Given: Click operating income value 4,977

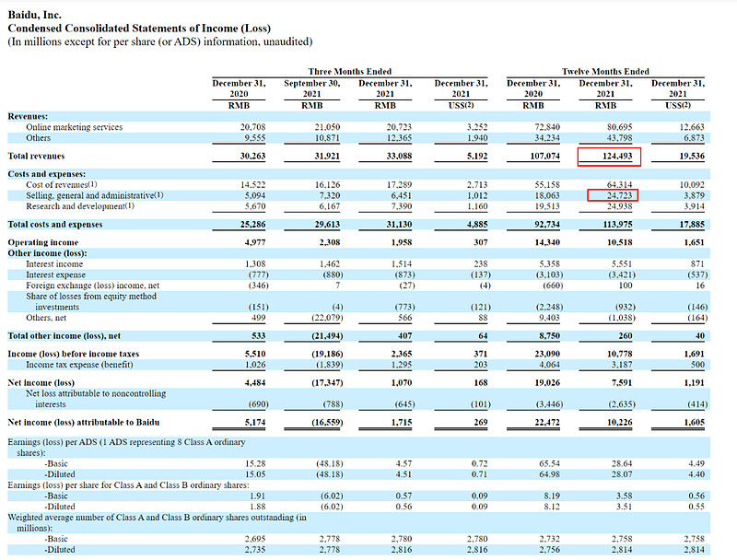Looking at the screenshot, I should pyautogui.click(x=255, y=242).
